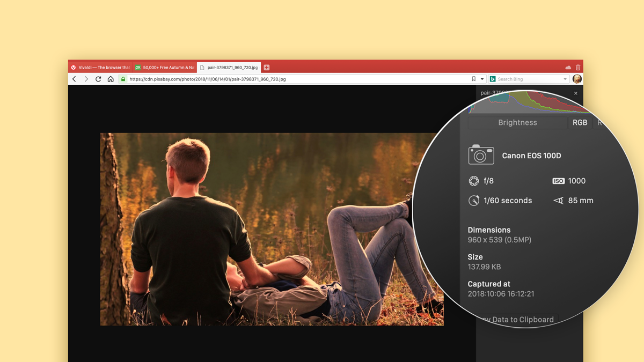This screenshot has height=362, width=644.
Task: Click the ISO icon next to 1000
Action: pyautogui.click(x=558, y=181)
